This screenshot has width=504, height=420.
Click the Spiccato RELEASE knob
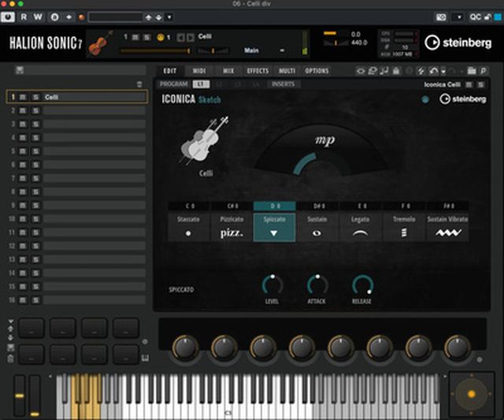tap(362, 285)
